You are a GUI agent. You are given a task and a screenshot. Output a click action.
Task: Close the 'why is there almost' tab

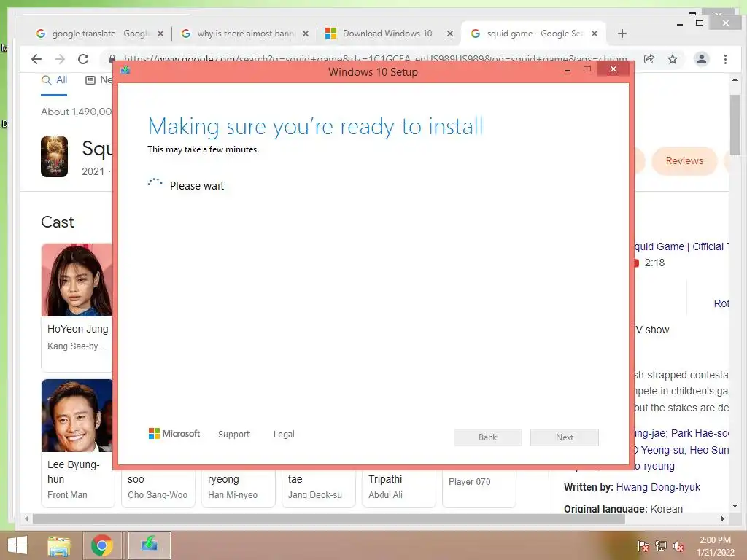306,34
